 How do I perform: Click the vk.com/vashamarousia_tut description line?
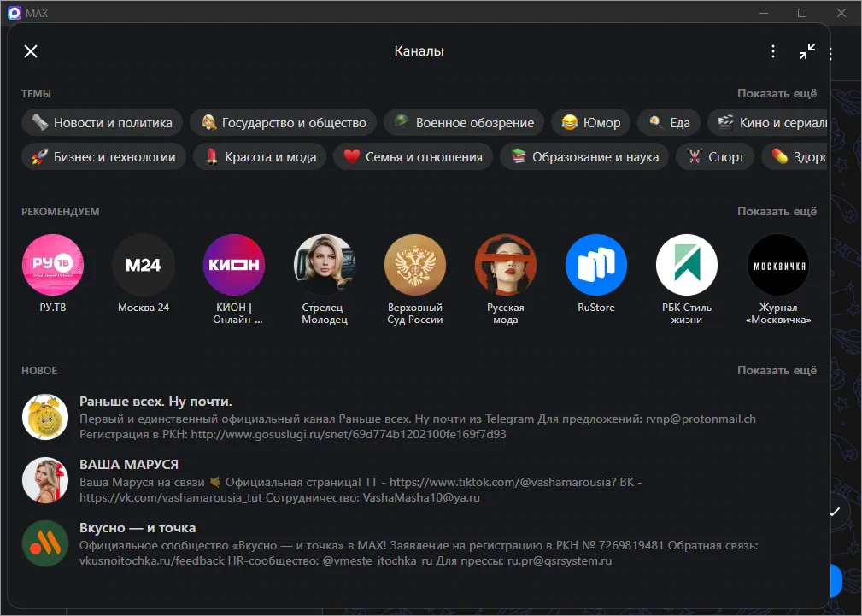(x=279, y=498)
